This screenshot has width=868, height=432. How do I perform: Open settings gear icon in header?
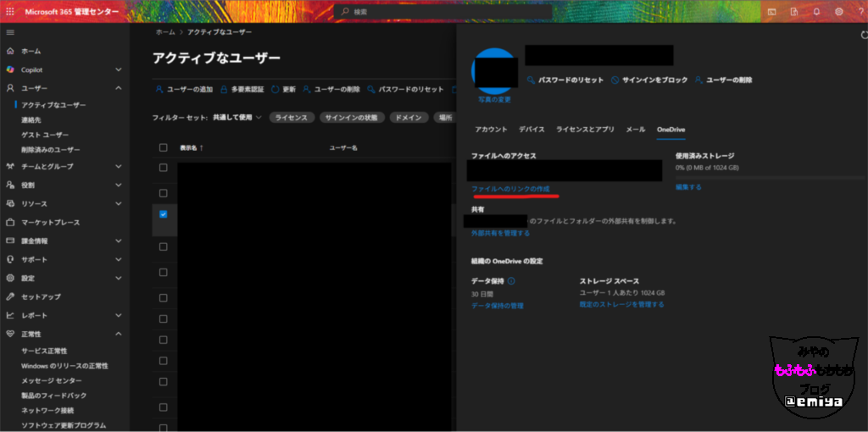coord(838,12)
